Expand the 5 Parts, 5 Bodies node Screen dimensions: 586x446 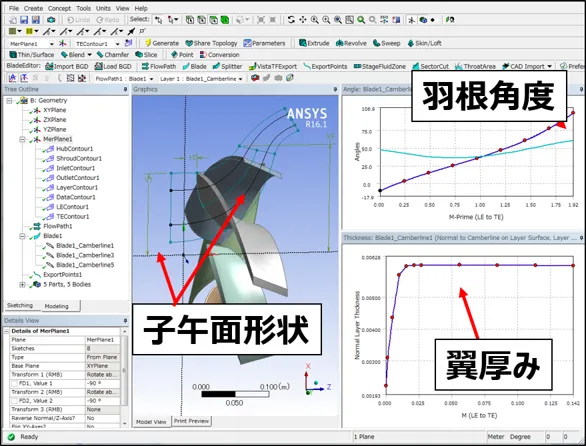22,284
